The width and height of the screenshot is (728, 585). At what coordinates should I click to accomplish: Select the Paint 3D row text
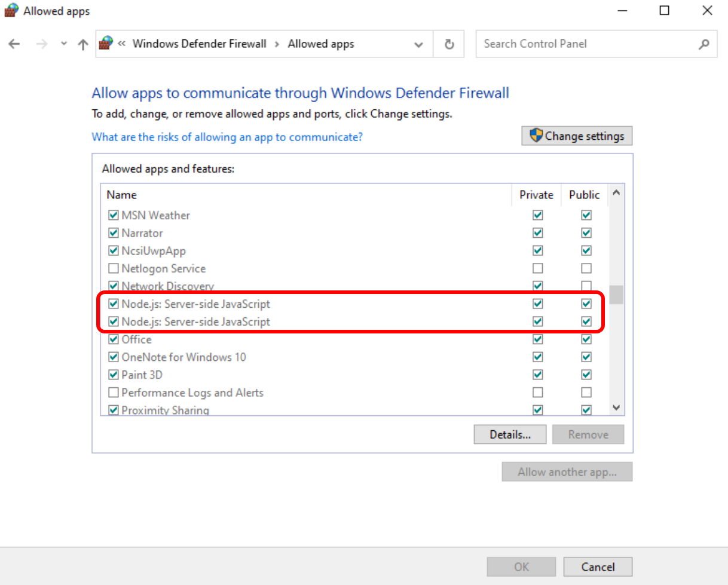tap(142, 375)
